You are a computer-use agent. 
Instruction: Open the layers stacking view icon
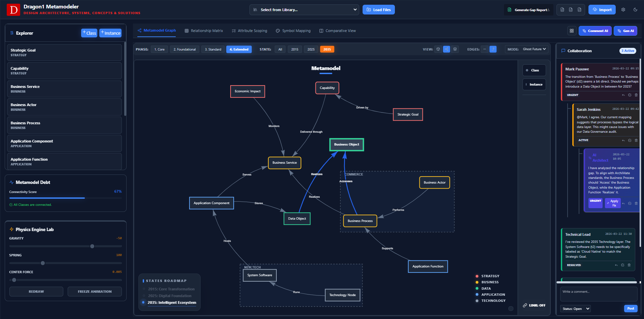pyautogui.click(x=455, y=49)
